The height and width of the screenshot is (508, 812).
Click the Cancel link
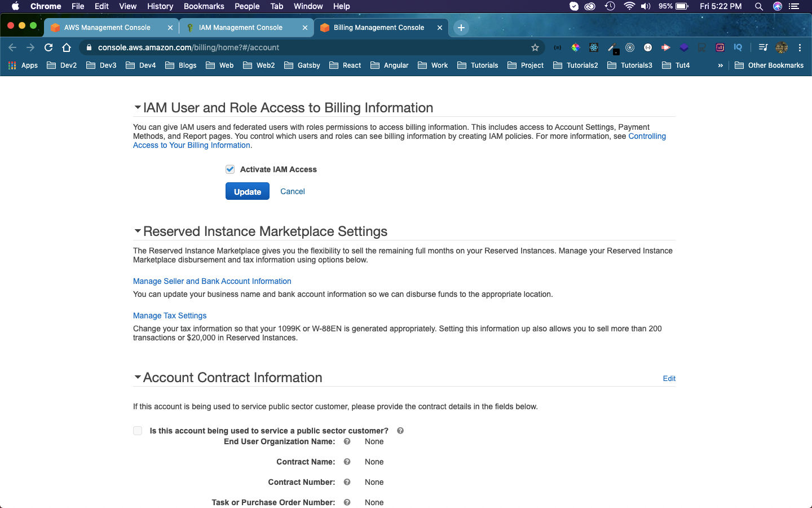point(293,191)
